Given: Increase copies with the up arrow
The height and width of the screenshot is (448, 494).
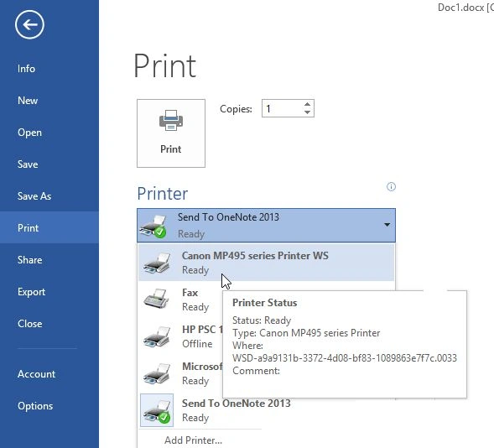Looking at the screenshot, I should point(308,104).
